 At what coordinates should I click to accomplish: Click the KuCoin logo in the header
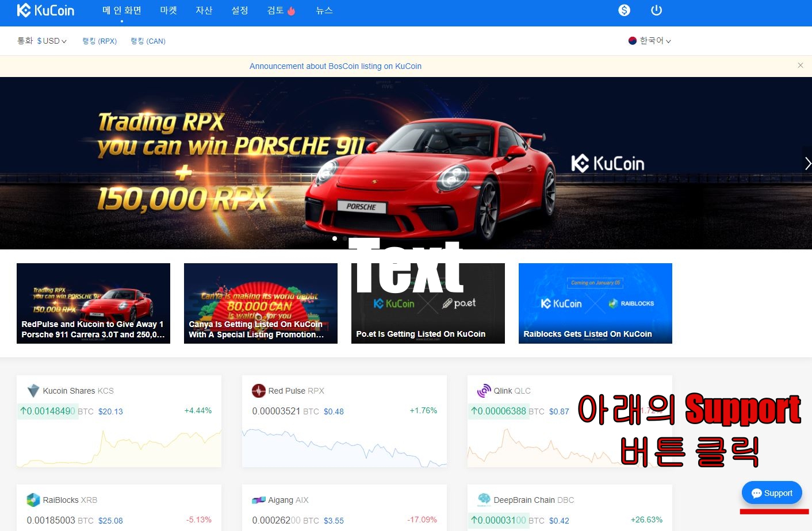(x=45, y=10)
